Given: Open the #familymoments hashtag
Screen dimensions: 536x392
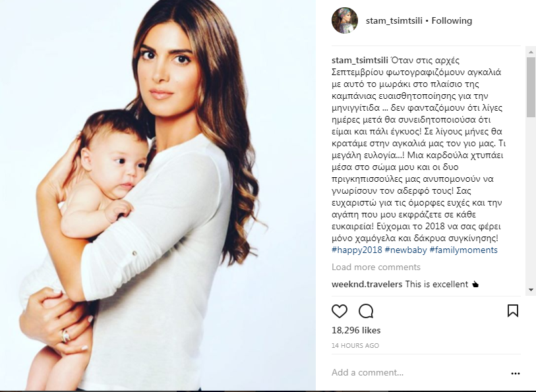Looking at the screenshot, I should click(x=463, y=250).
